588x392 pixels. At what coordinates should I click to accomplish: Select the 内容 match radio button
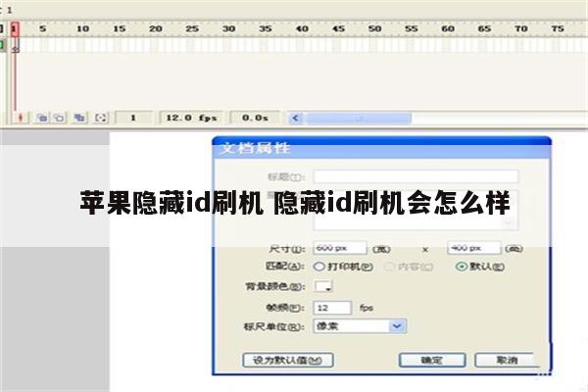(x=390, y=267)
